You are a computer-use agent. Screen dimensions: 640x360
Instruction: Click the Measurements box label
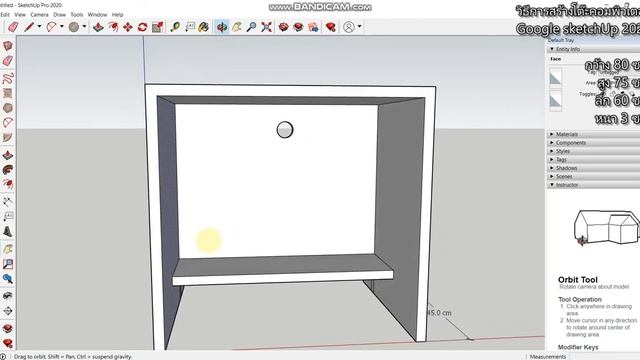pos(548,356)
